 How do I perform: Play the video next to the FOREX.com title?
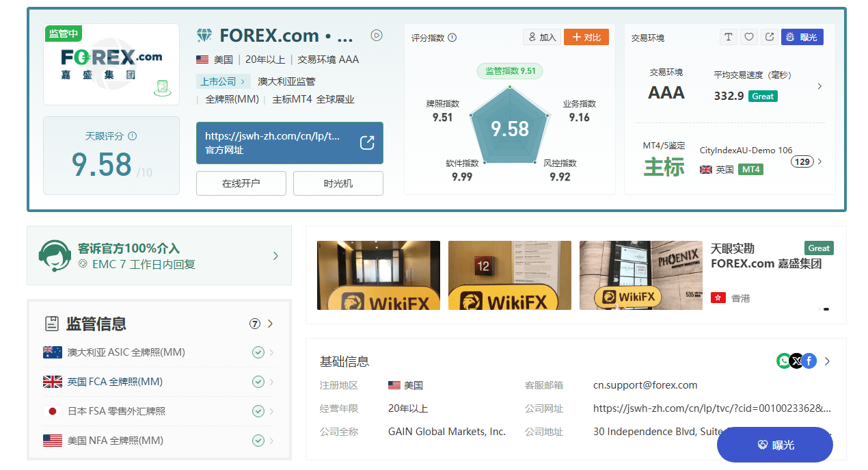click(x=377, y=36)
